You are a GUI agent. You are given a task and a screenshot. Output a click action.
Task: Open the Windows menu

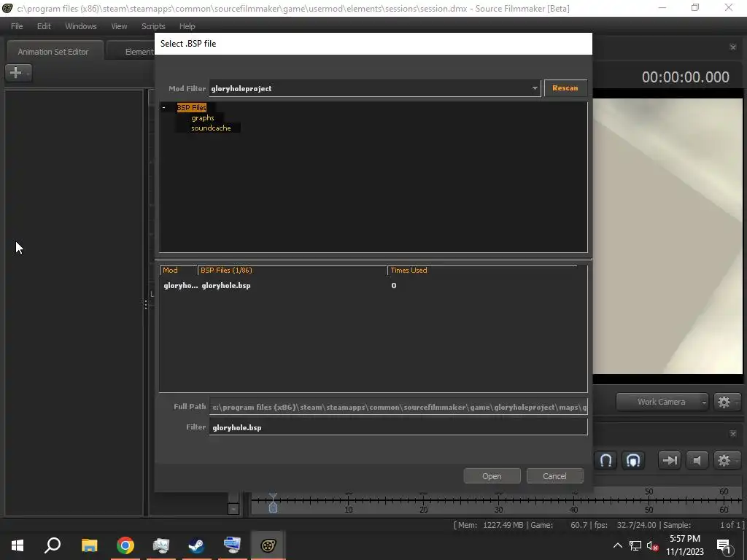[x=81, y=26]
